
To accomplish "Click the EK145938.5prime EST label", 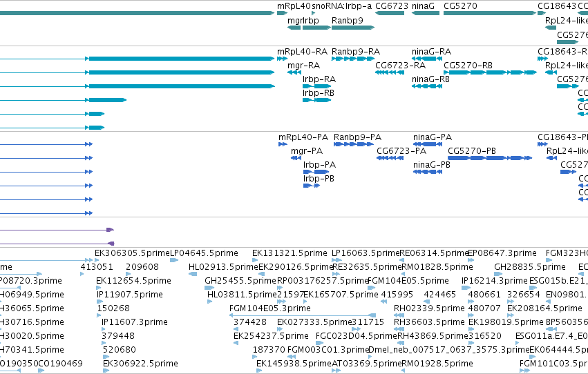I will 294,364.
